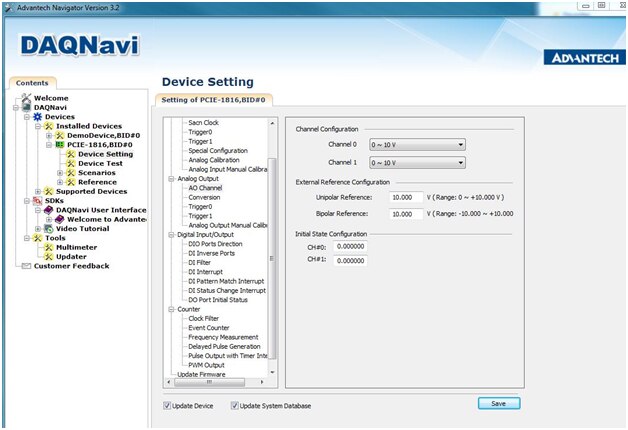
Task: Select DI Pattern Match Interrupt setting
Action: [x=226, y=281]
